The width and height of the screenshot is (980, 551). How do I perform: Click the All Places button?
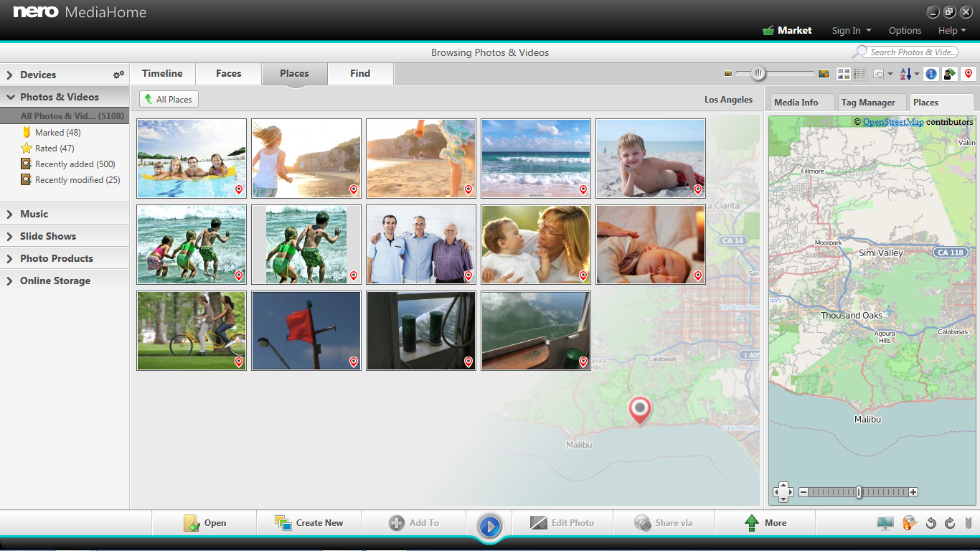click(169, 100)
